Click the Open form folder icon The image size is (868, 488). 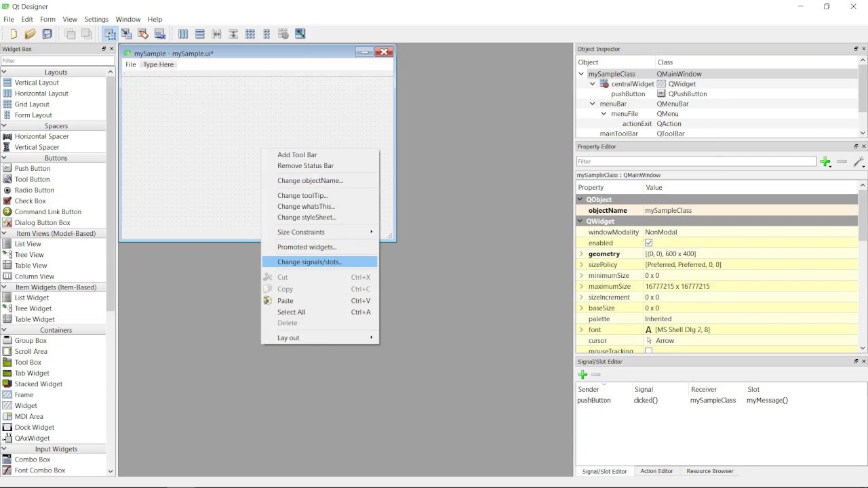[30, 34]
